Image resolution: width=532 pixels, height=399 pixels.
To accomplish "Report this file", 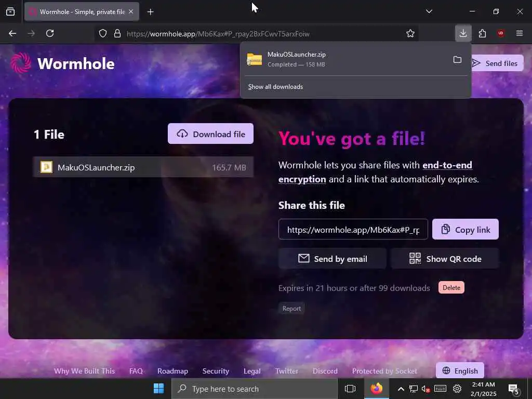I will click(291, 309).
